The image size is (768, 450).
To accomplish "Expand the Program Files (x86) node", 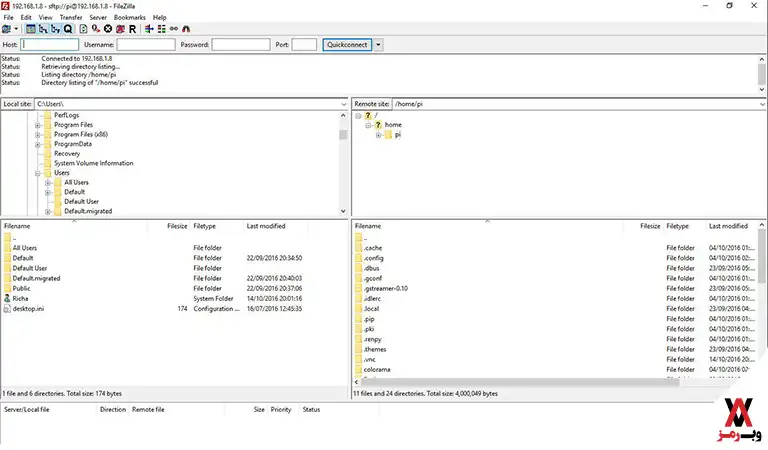I will [38, 135].
